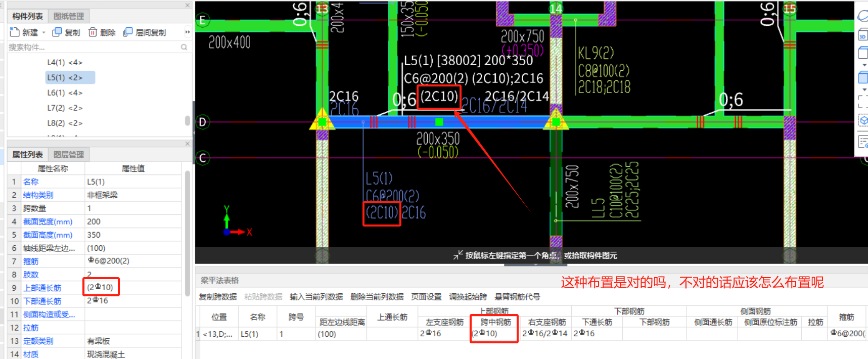Screen dimensions: 868x359
Task: Click the property table vertical scrollbar
Action: point(188,233)
